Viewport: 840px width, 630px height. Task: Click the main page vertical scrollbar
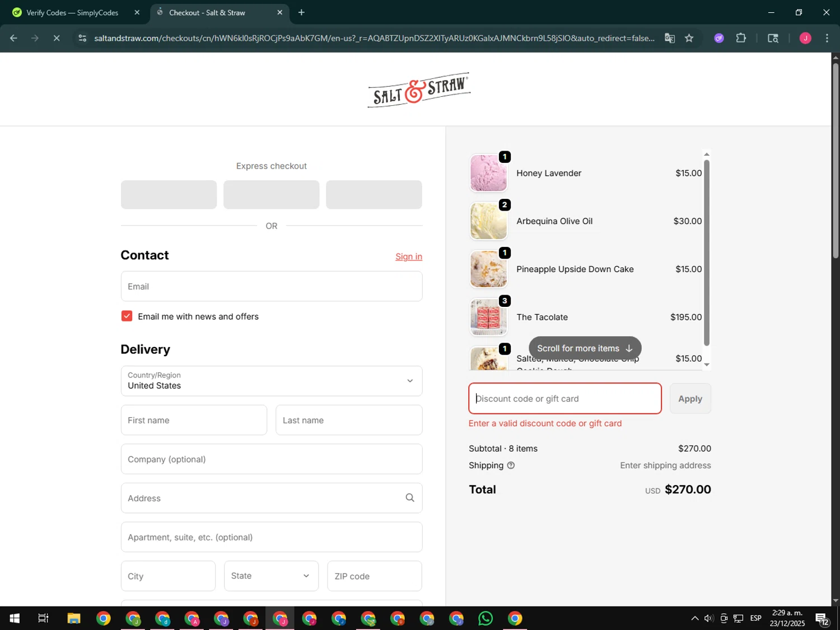point(836,161)
